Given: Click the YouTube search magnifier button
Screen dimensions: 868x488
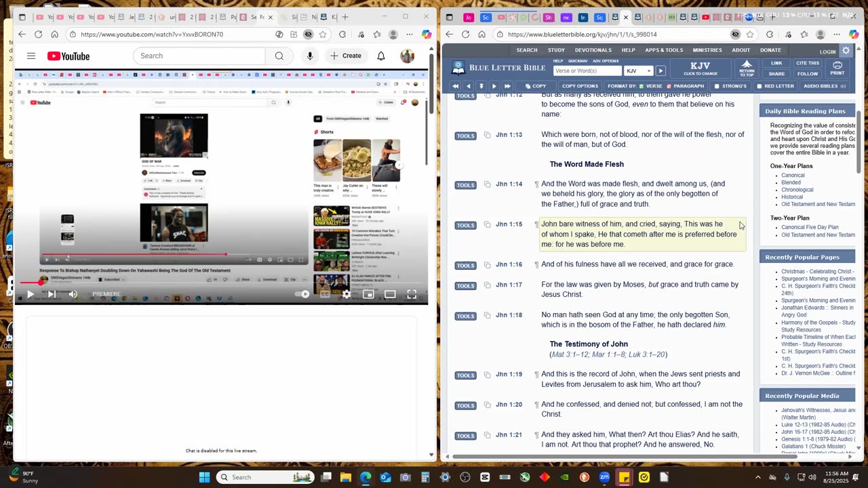Looking at the screenshot, I should click(279, 56).
